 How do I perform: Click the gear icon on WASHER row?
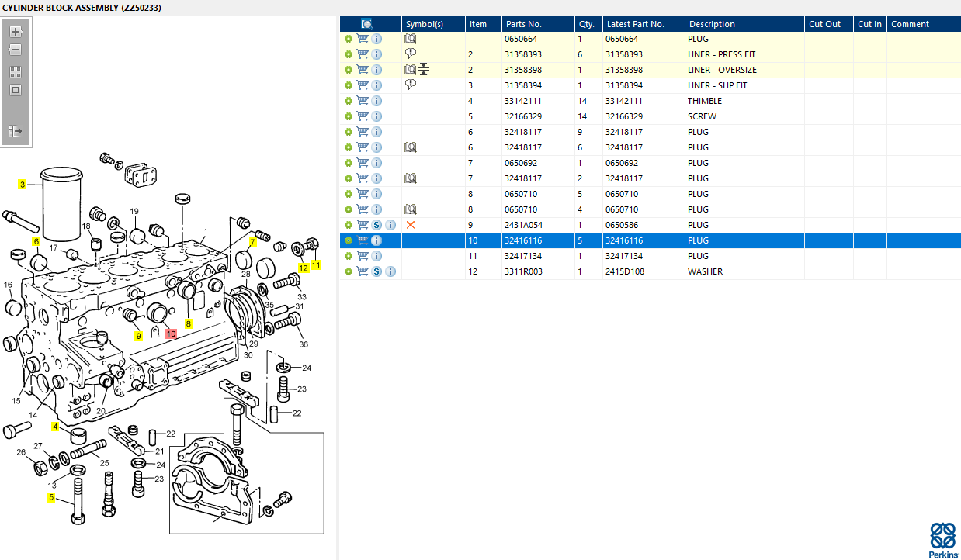pos(349,271)
